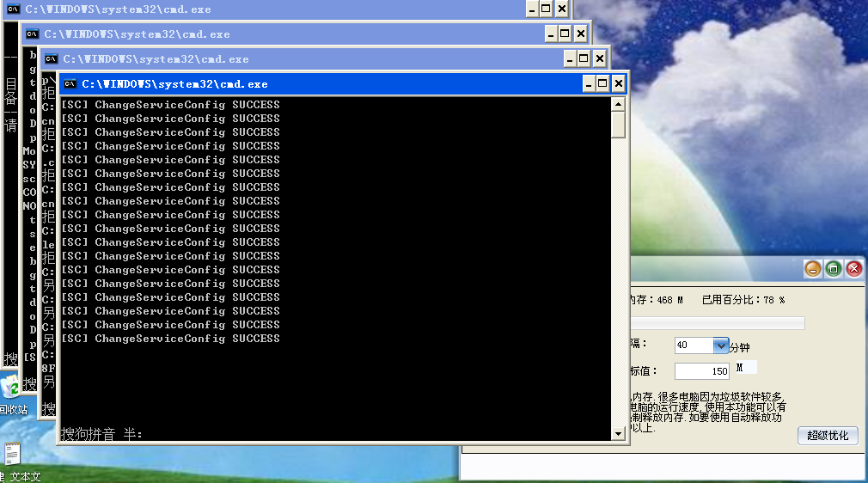Click the green maximize button of the optimizer window
The width and height of the screenshot is (868, 483).
click(x=833, y=269)
